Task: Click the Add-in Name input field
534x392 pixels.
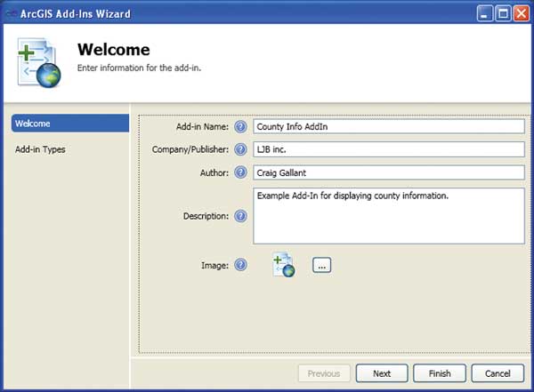Action: click(389, 126)
